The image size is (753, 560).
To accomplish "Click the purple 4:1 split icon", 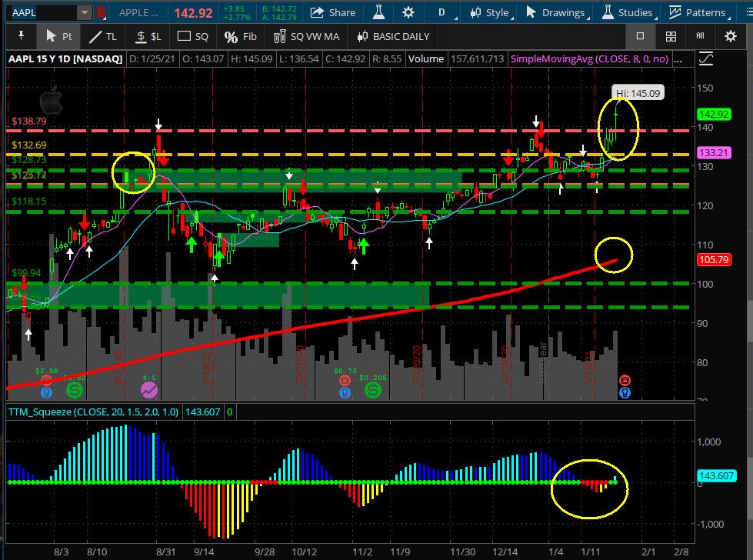I will (x=149, y=389).
